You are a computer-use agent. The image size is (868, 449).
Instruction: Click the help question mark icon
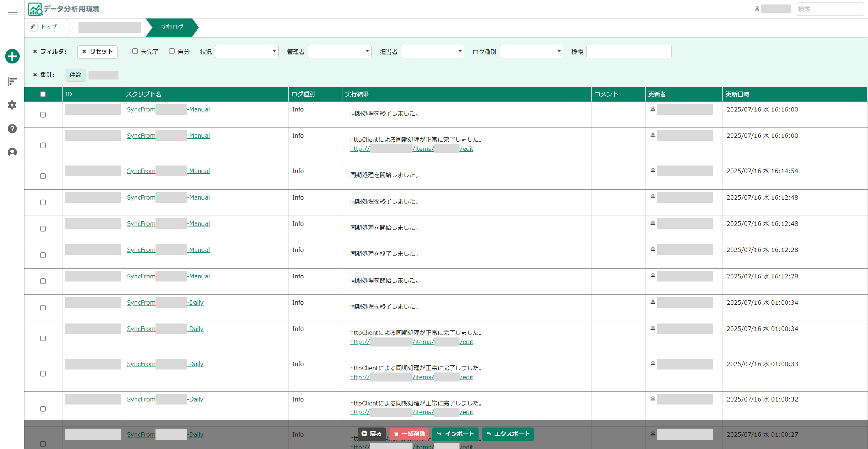[x=12, y=129]
